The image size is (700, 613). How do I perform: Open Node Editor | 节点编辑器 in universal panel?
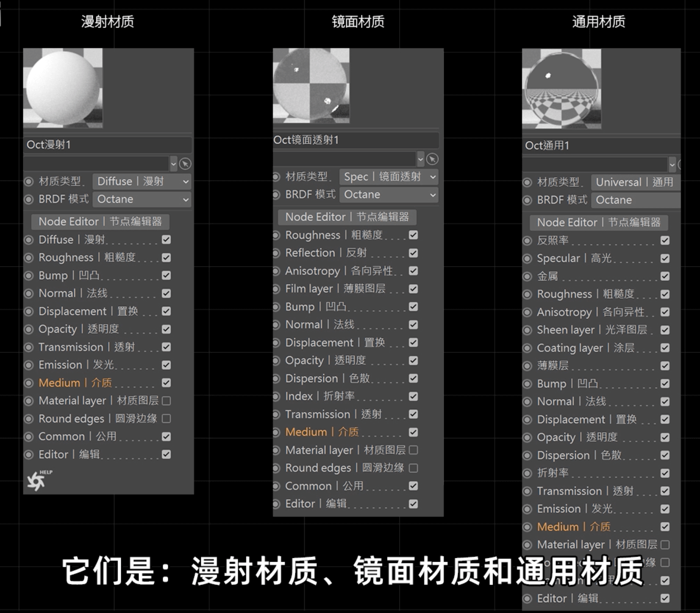point(599,223)
